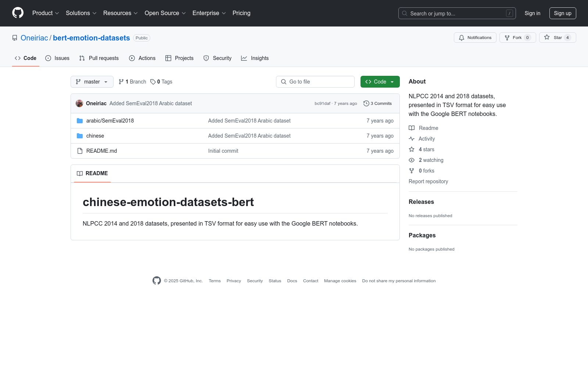Expand the Solutions dropdown
Image resolution: width=588 pixels, height=368 pixels.
(x=81, y=13)
